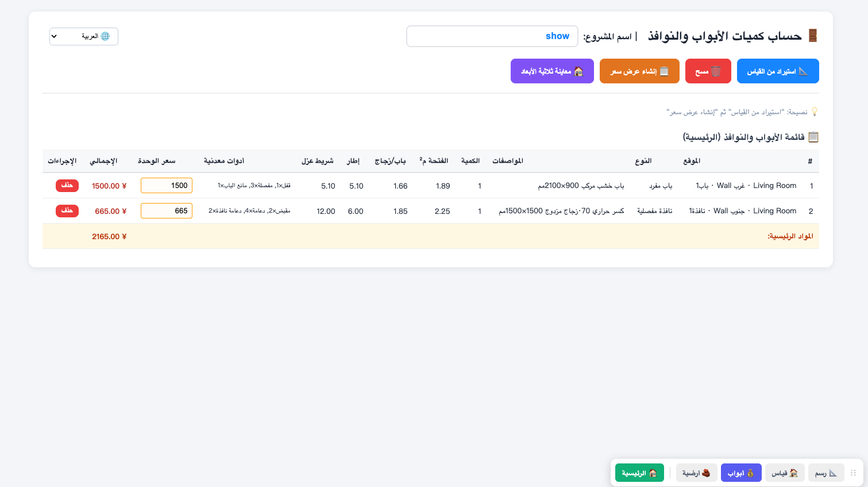The height and width of the screenshot is (487, 868).
Task: Click the door/glass value '1.85'
Action: pyautogui.click(x=400, y=211)
